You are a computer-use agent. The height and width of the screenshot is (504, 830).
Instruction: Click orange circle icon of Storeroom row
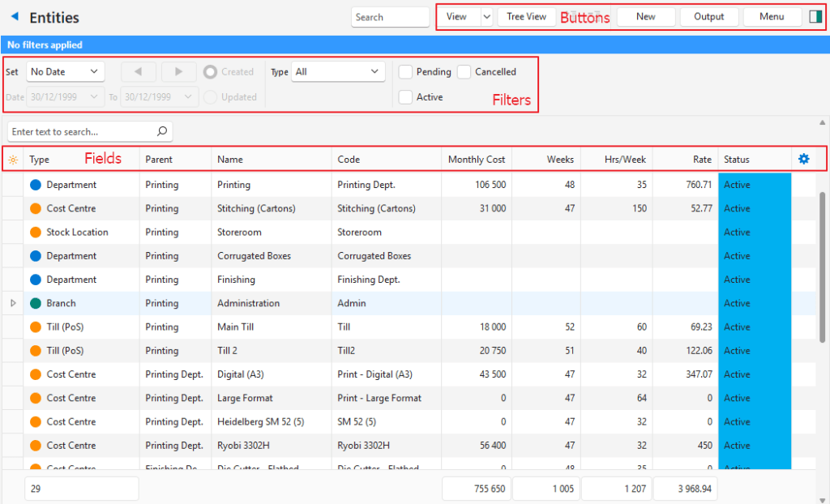pos(36,233)
